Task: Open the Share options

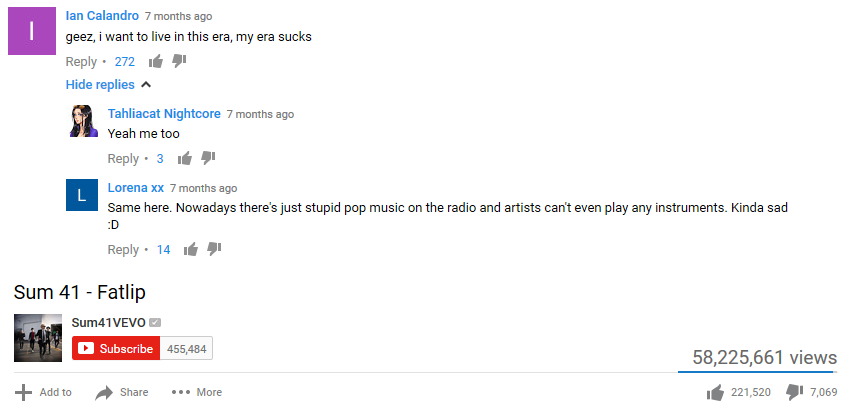Action: point(121,392)
